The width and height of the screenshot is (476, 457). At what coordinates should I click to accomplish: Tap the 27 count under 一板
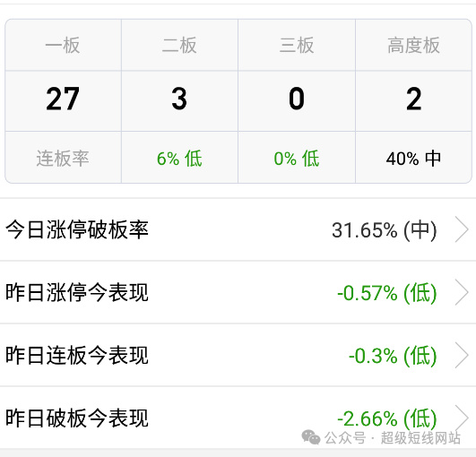(63, 99)
